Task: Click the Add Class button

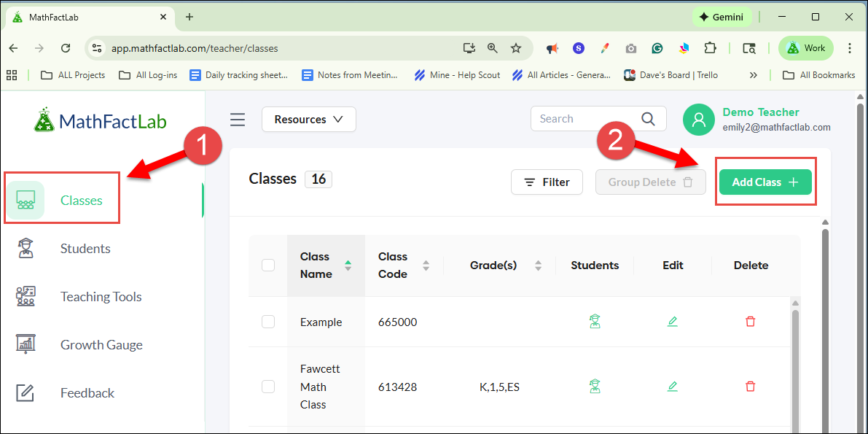Action: coord(765,182)
